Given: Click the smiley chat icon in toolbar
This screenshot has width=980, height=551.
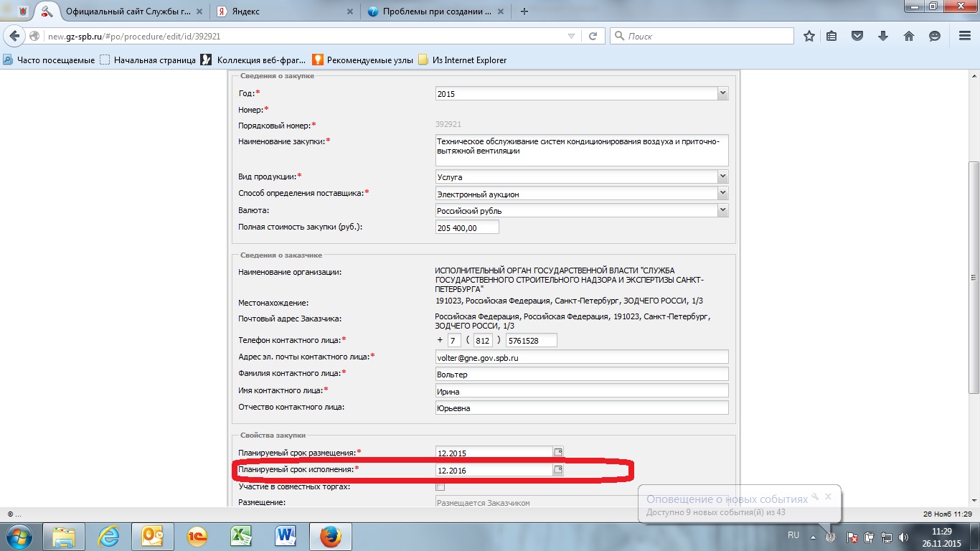Looking at the screenshot, I should coord(934,36).
